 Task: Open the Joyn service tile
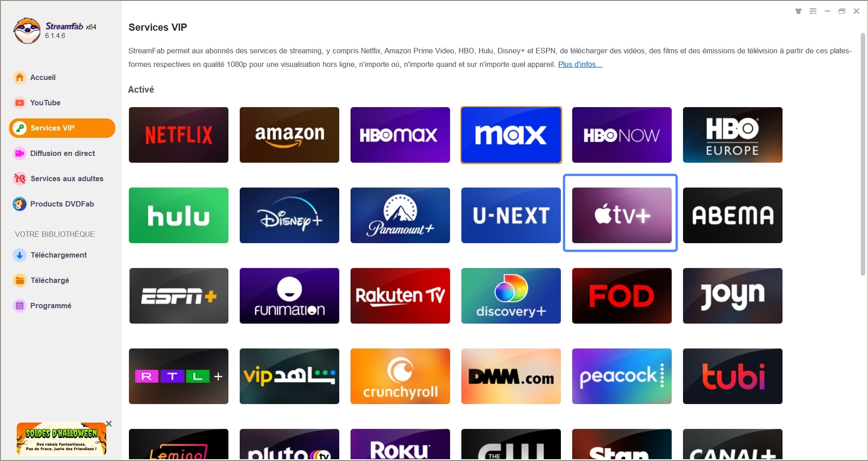(732, 296)
